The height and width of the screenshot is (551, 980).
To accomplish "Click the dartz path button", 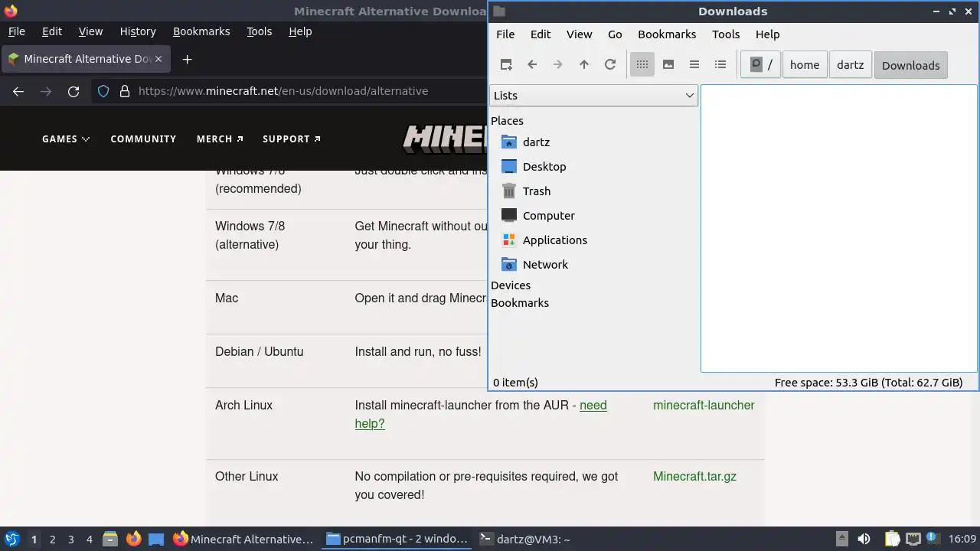I will pyautogui.click(x=850, y=65).
